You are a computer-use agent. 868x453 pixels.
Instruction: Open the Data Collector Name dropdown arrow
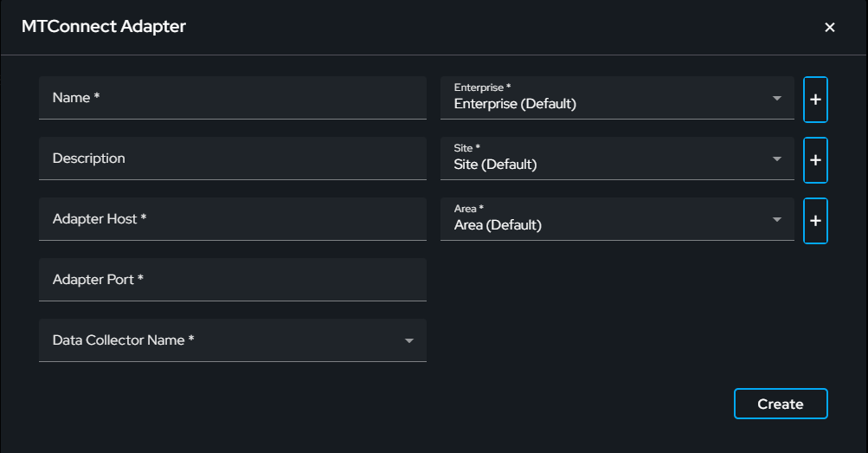coord(409,340)
